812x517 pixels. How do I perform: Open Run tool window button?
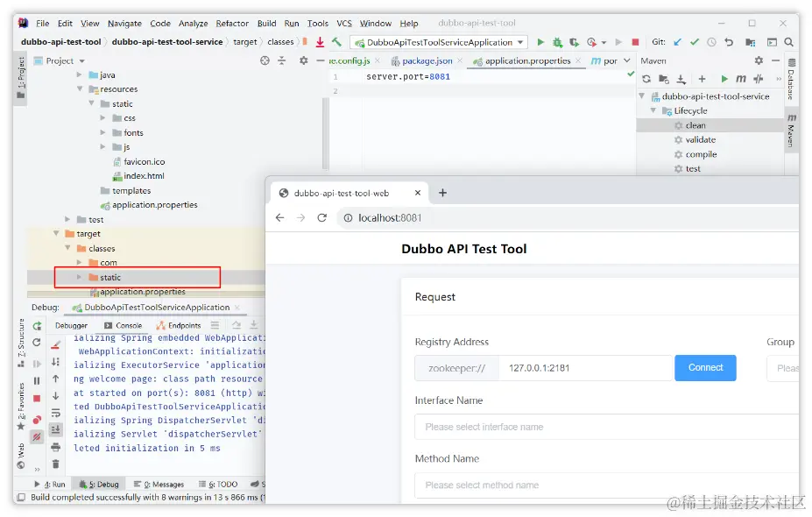(50, 484)
